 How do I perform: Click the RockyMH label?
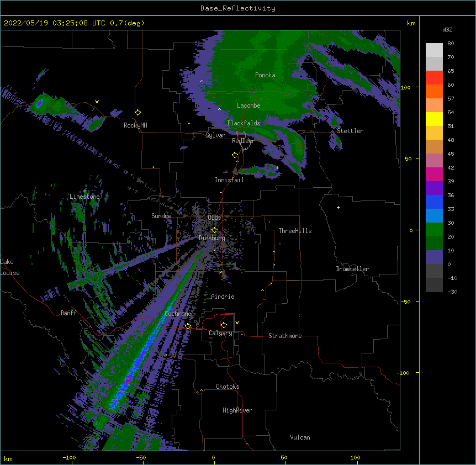pyautogui.click(x=135, y=125)
